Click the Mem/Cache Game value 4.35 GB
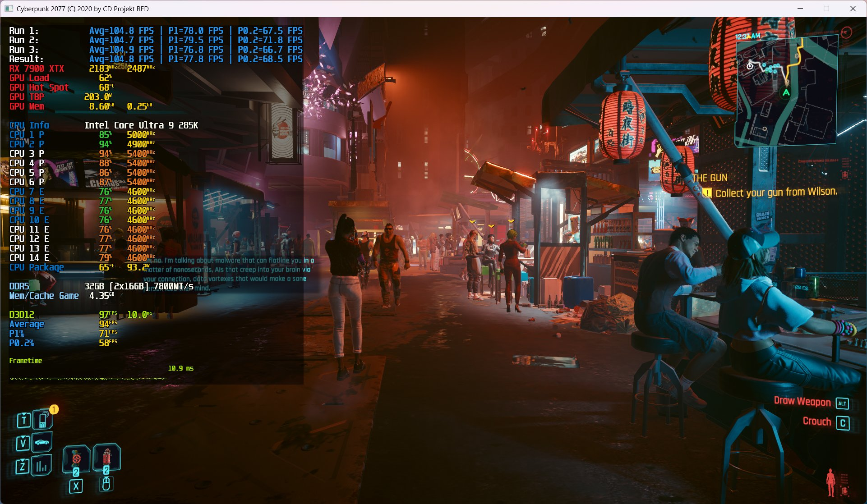 pos(101,296)
